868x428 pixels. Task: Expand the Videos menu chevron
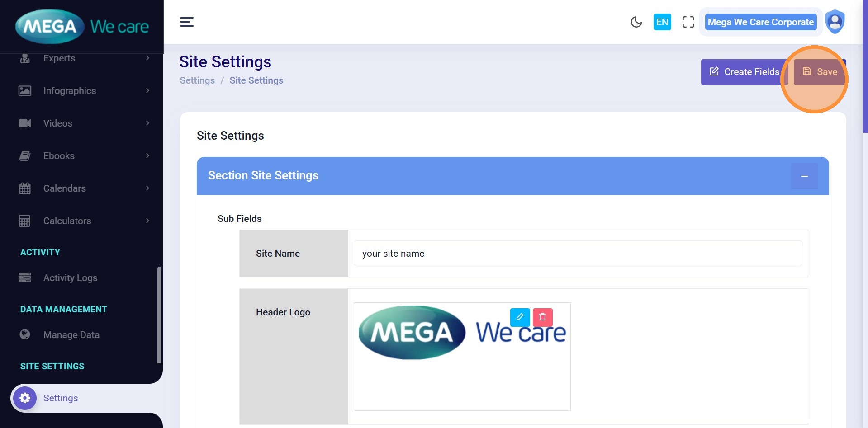tap(147, 123)
